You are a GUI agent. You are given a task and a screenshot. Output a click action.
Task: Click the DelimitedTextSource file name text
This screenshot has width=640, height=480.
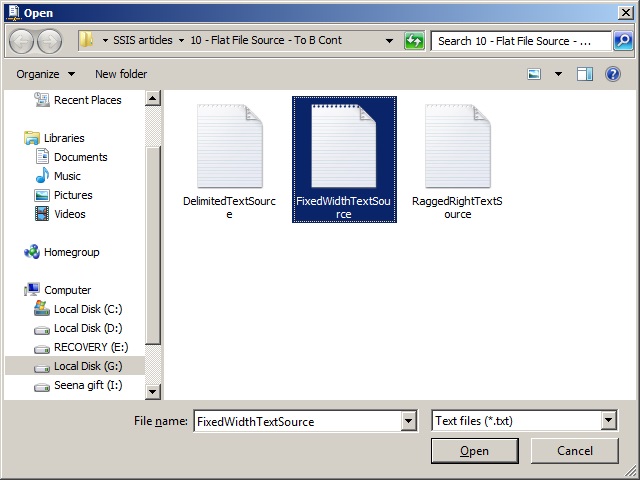[229, 207]
